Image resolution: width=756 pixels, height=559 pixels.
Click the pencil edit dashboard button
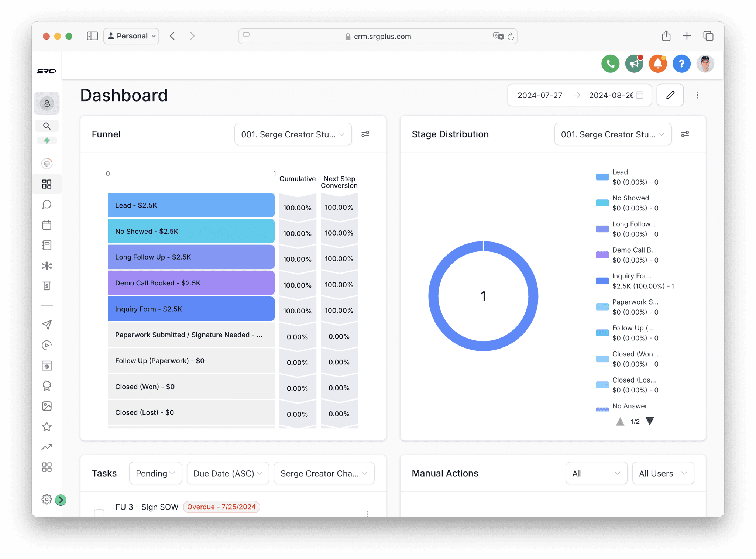(670, 95)
